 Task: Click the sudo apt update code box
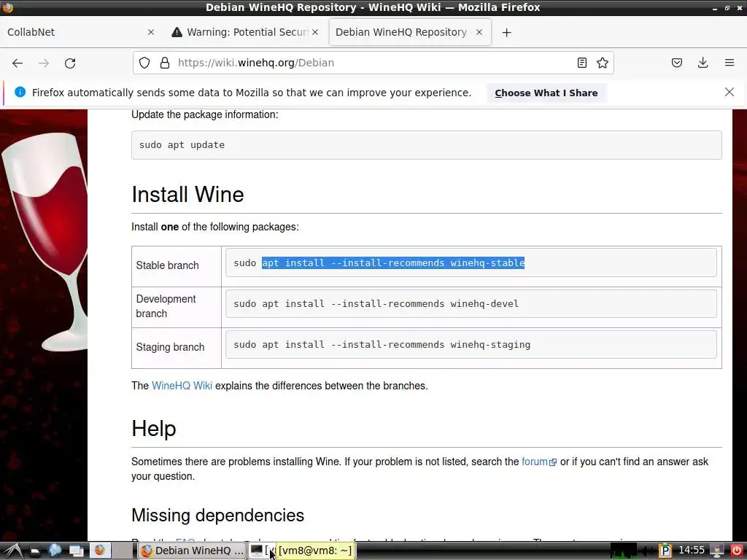coord(426,145)
